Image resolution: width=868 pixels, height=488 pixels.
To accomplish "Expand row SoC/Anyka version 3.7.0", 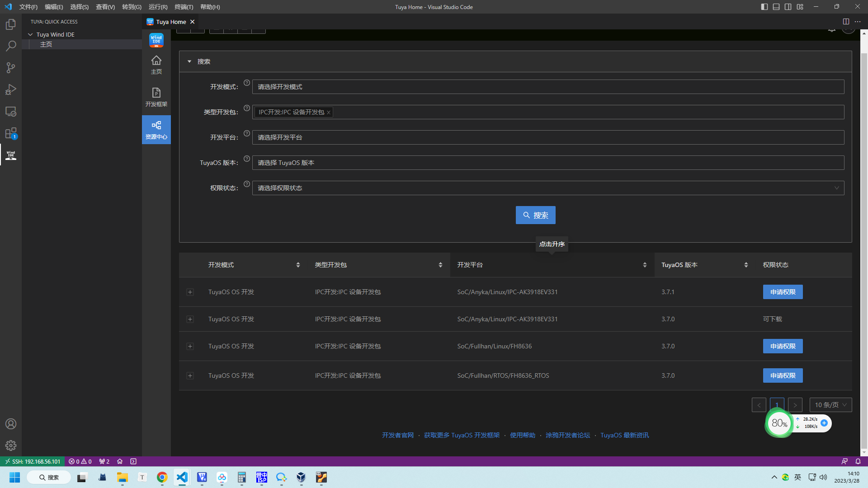I will [190, 319].
